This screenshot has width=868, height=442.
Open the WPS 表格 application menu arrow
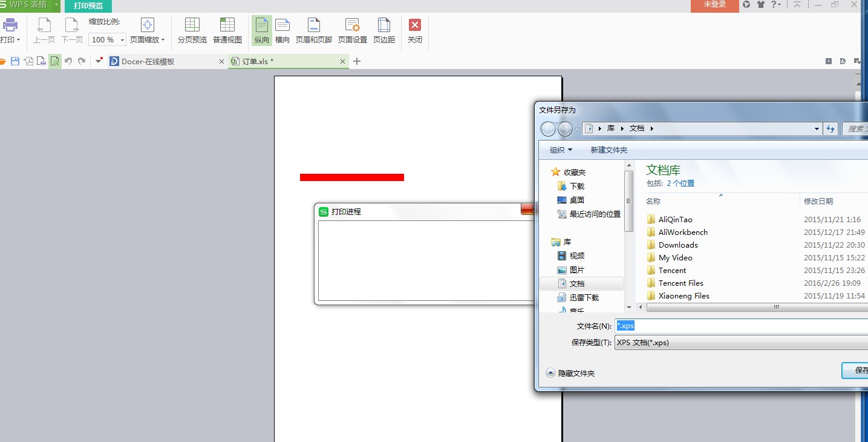(x=56, y=5)
